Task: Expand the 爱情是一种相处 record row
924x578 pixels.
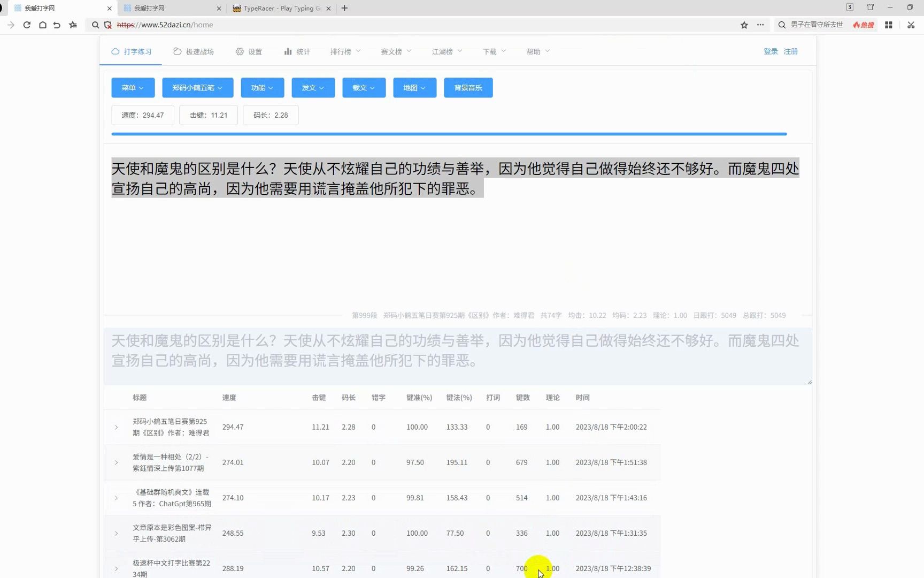Action: pyautogui.click(x=116, y=462)
